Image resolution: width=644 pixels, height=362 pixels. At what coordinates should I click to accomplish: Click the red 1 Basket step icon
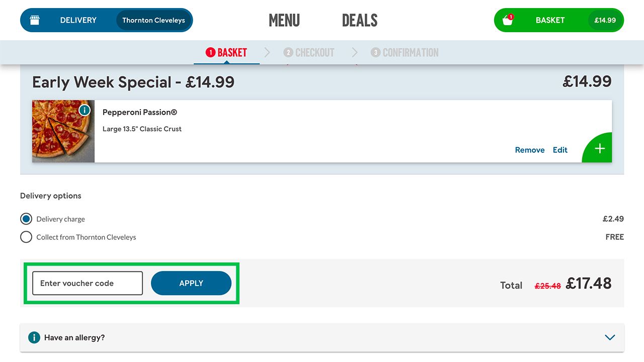210,52
